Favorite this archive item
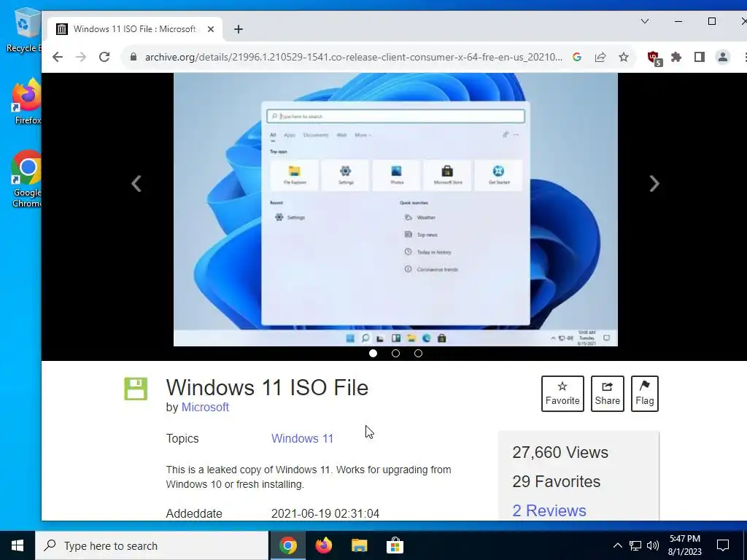 coord(562,393)
